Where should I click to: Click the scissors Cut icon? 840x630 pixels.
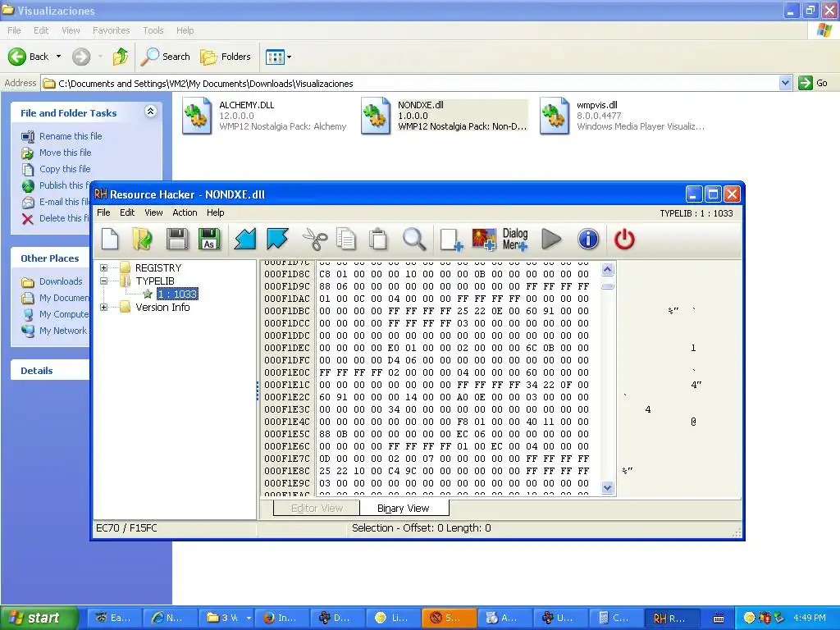tap(315, 239)
